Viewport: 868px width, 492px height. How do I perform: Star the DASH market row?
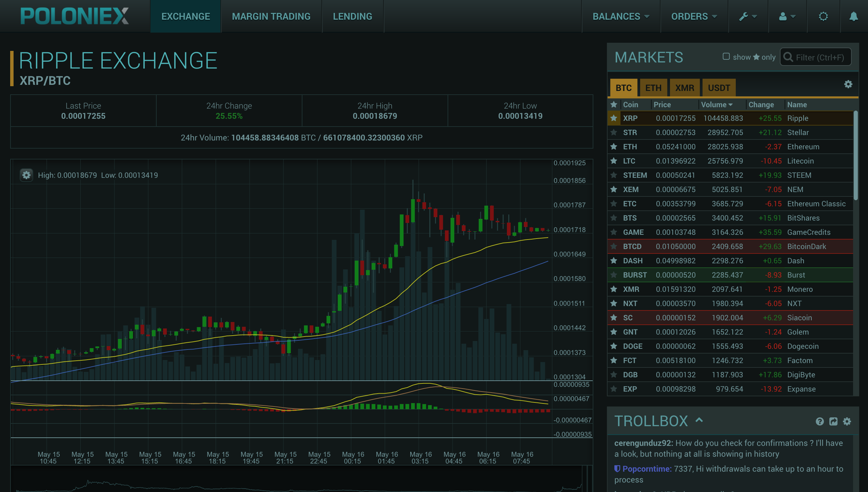coord(614,261)
